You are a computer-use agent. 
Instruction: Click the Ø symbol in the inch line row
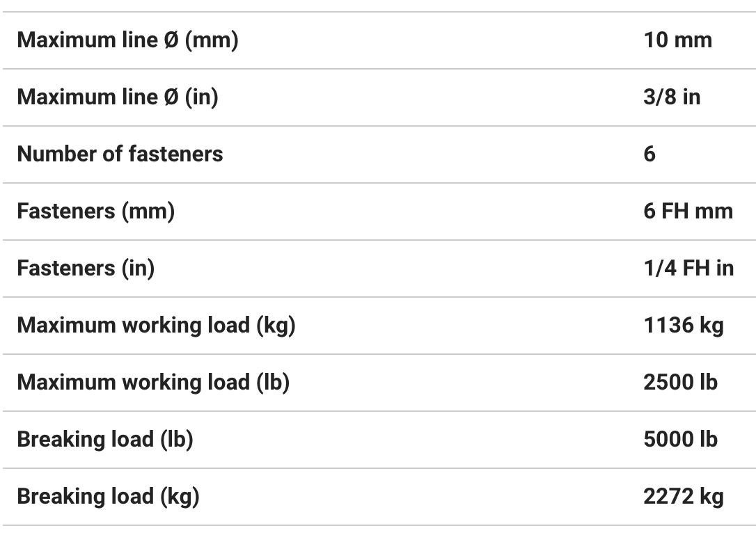click(x=171, y=97)
